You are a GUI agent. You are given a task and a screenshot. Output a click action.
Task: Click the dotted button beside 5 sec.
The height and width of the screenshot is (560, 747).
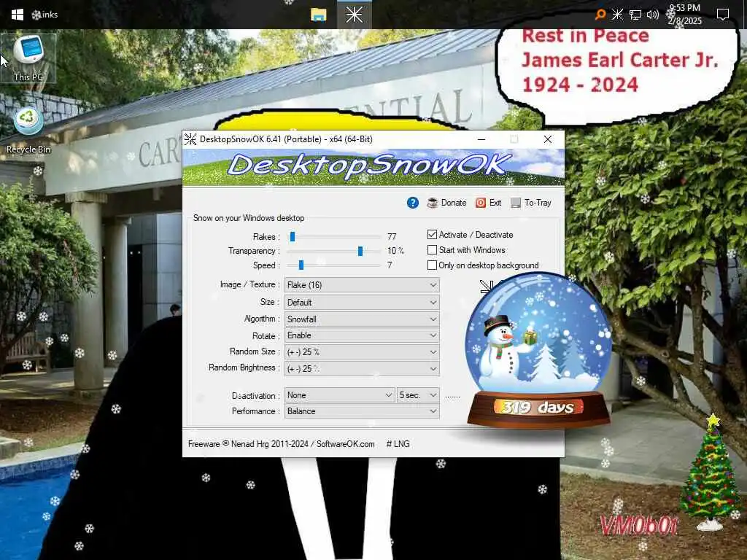[x=452, y=396]
